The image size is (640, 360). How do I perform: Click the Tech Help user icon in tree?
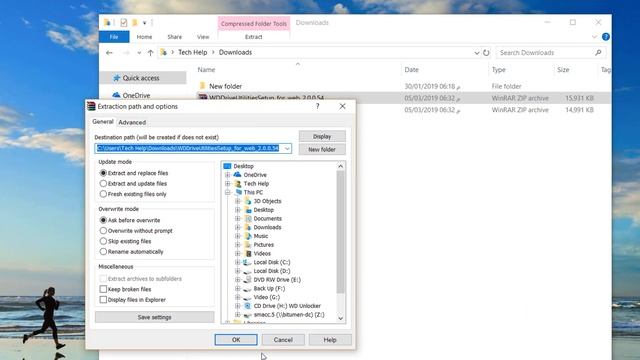tap(238, 184)
